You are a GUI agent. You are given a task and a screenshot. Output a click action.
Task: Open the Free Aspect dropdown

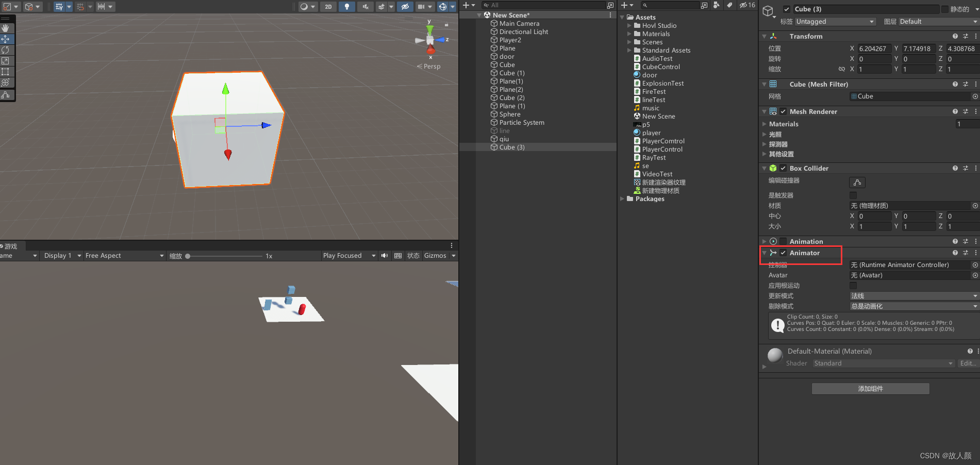point(124,256)
